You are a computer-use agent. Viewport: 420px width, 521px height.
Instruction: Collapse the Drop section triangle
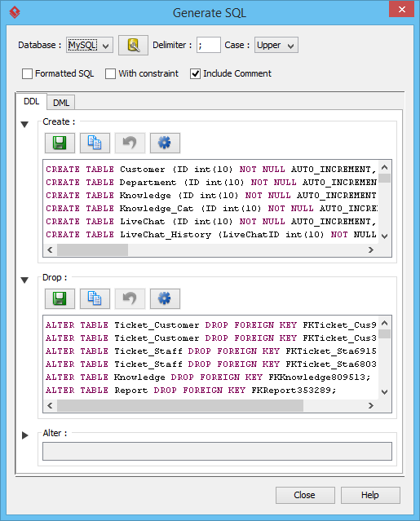[x=24, y=280]
